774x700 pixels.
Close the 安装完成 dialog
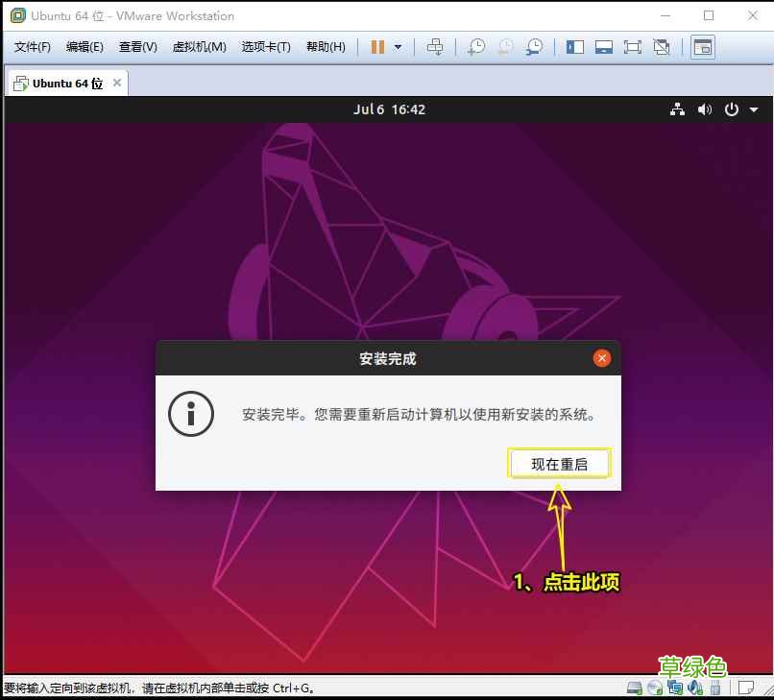[x=602, y=358]
